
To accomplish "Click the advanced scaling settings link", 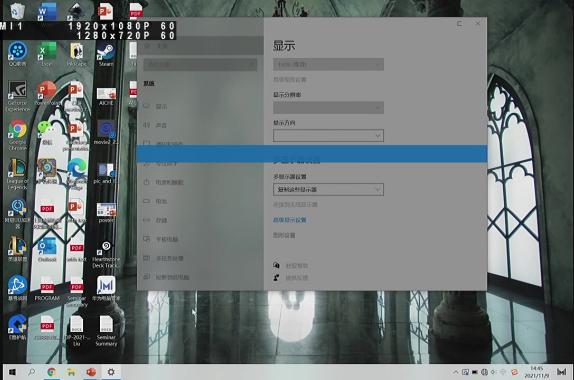I will tap(290, 79).
